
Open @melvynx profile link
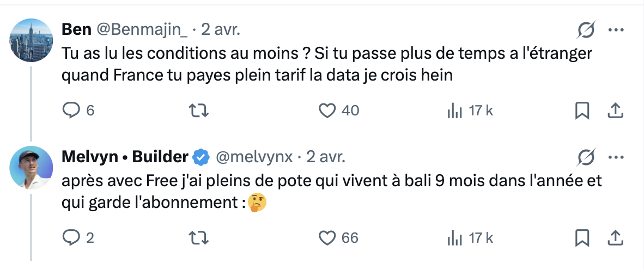click(254, 157)
